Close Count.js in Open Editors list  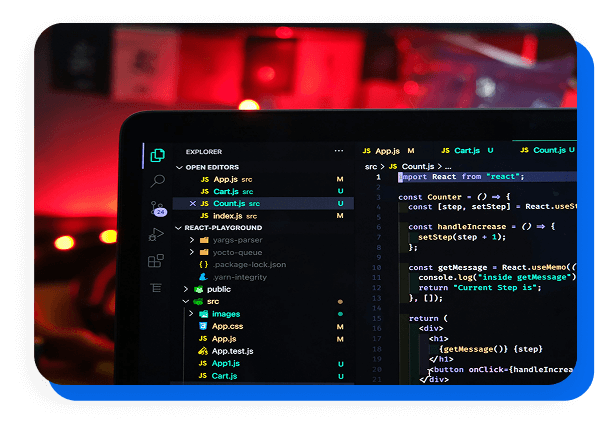coord(192,203)
